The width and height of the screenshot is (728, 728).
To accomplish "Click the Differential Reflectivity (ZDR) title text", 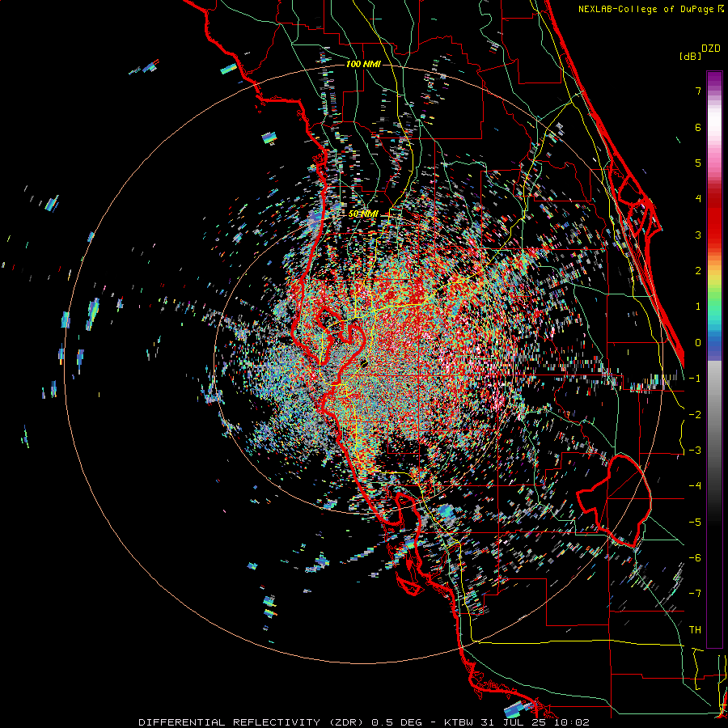I will click(x=252, y=722).
